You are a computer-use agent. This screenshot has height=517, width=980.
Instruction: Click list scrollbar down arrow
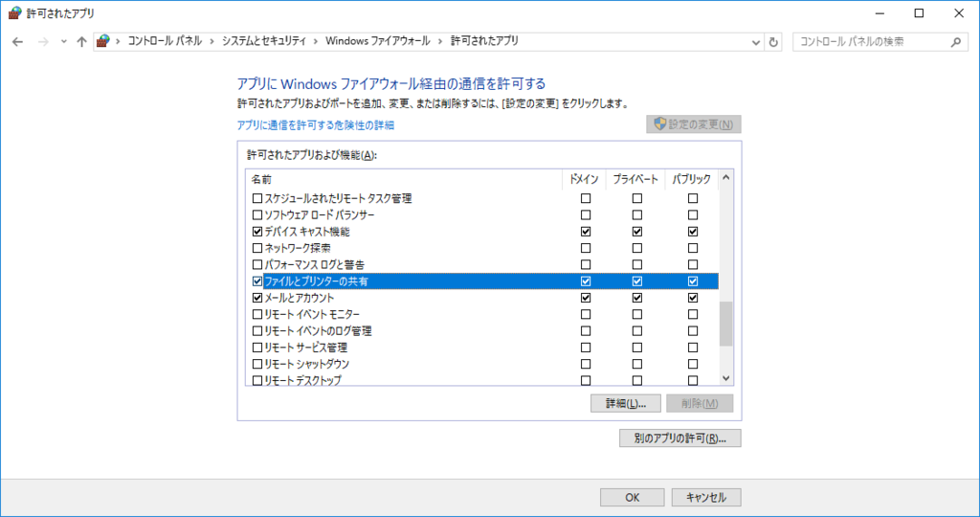click(x=725, y=377)
